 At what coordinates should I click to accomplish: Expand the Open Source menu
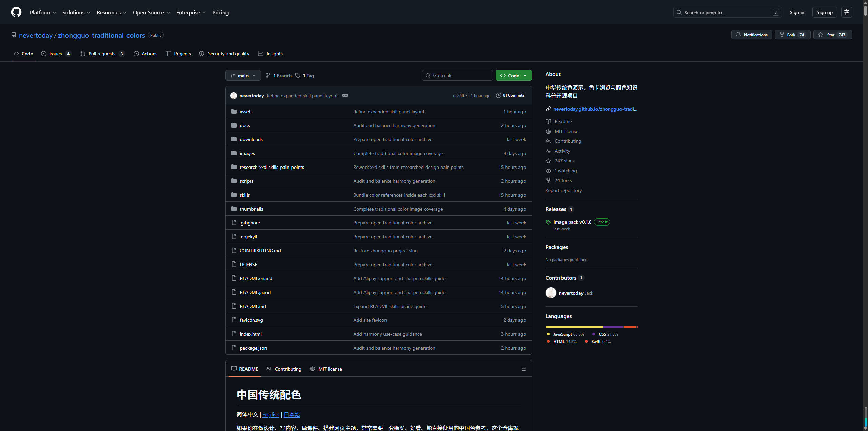coord(151,12)
